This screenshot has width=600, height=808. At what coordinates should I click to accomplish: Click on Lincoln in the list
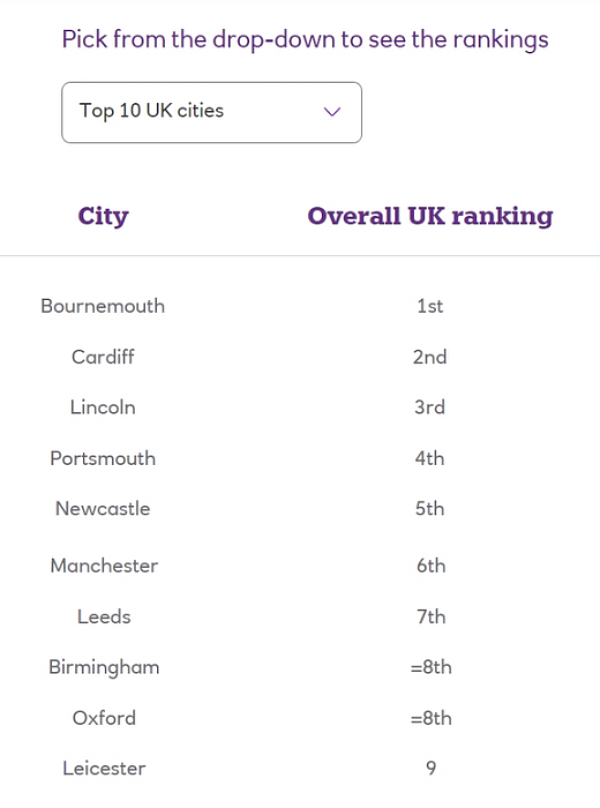coord(103,407)
